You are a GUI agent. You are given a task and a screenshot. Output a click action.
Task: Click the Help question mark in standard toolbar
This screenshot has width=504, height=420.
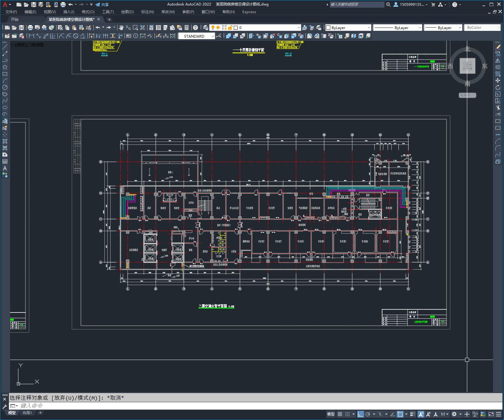point(195,28)
